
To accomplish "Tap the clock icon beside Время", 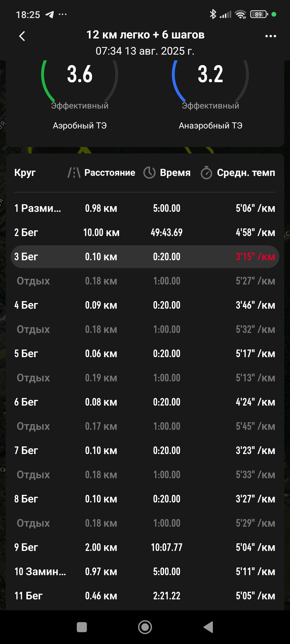I will click(x=149, y=173).
